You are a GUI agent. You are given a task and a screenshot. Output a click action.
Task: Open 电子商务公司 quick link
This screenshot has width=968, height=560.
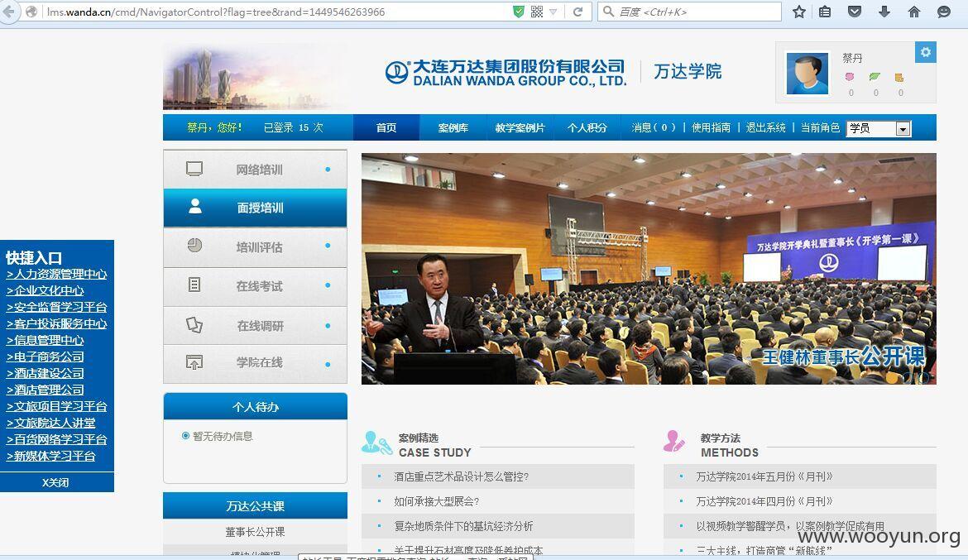[x=45, y=357]
